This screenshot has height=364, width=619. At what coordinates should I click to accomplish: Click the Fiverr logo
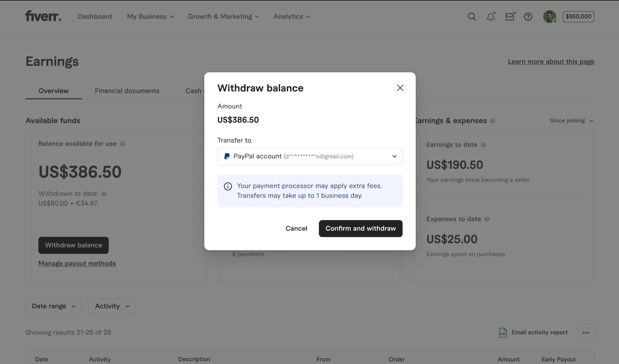[43, 16]
